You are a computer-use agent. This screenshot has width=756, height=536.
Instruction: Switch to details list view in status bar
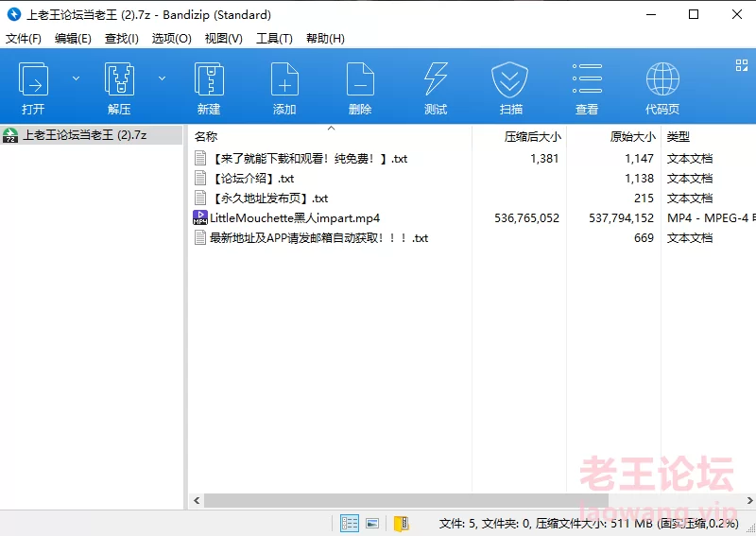point(350,524)
